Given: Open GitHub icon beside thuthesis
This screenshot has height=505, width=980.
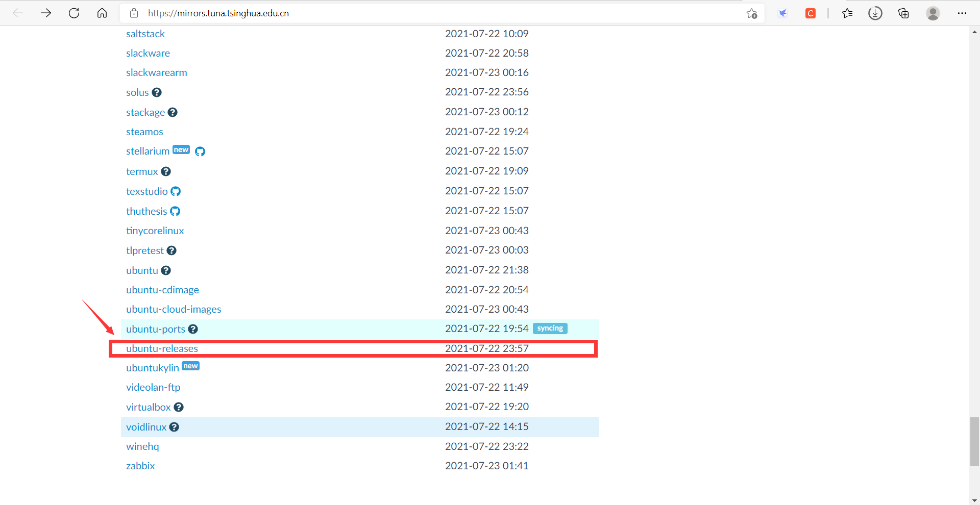Looking at the screenshot, I should point(175,211).
